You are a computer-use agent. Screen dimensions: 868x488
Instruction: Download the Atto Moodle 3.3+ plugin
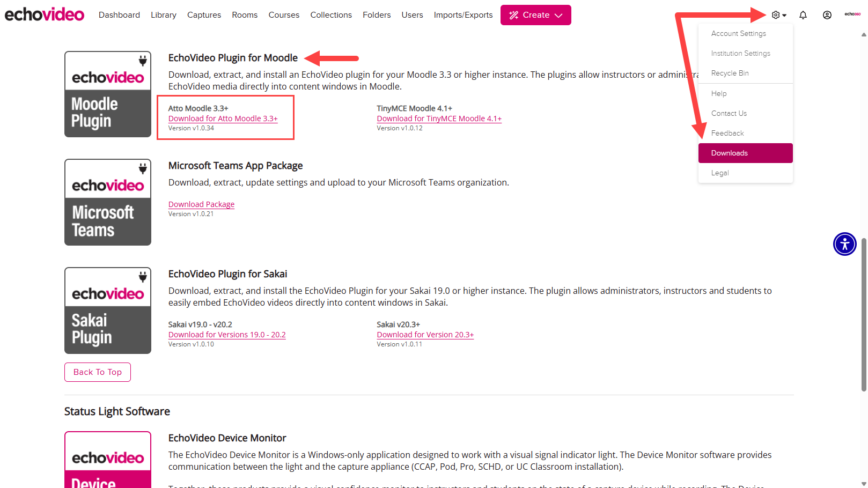pyautogui.click(x=223, y=118)
